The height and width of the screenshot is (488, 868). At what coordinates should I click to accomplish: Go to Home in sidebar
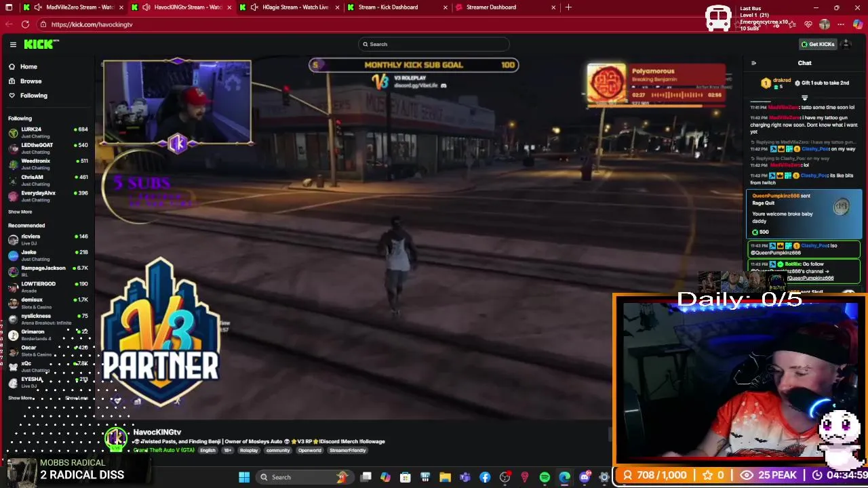(28, 66)
